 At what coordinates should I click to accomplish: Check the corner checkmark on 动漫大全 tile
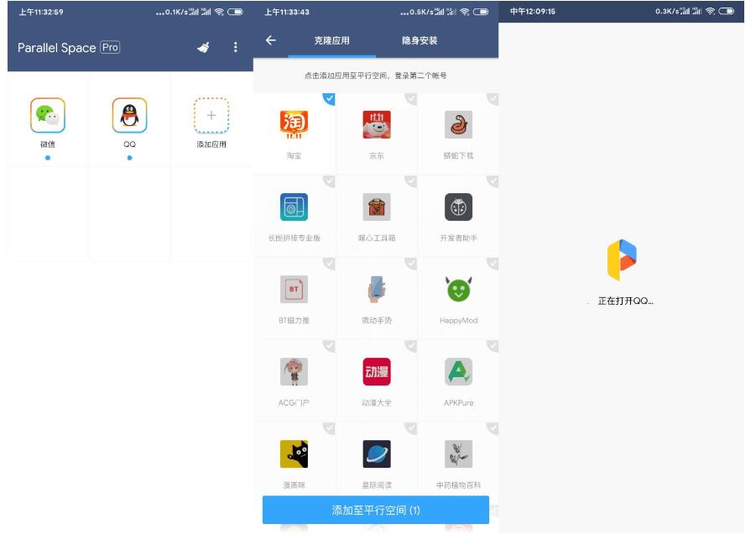tap(411, 346)
